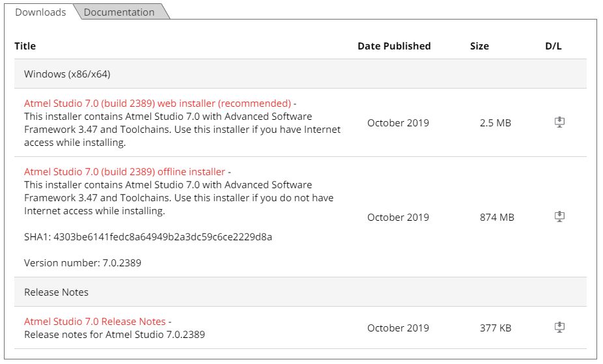Click October 2019 in the offline installer row
This screenshot has width=603, height=364.
click(398, 217)
